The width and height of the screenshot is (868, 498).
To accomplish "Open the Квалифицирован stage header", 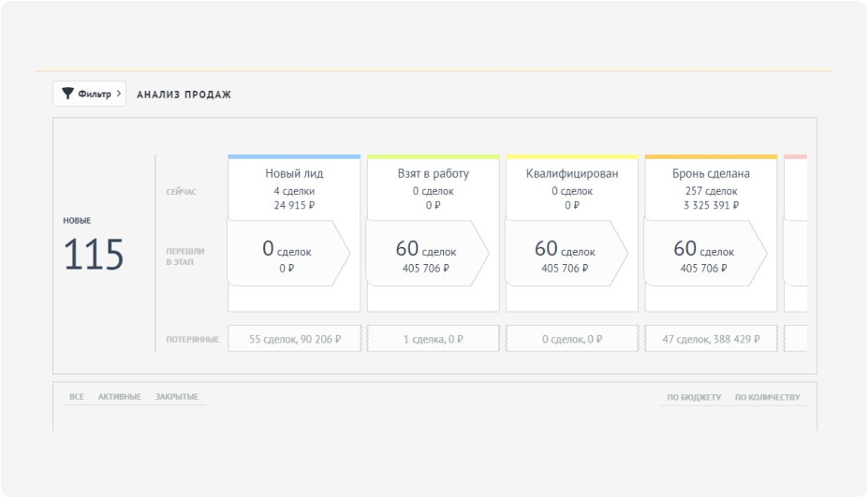I will [572, 173].
